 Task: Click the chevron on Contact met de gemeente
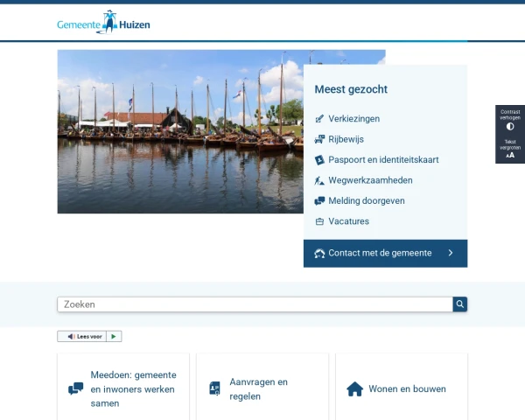(x=451, y=253)
